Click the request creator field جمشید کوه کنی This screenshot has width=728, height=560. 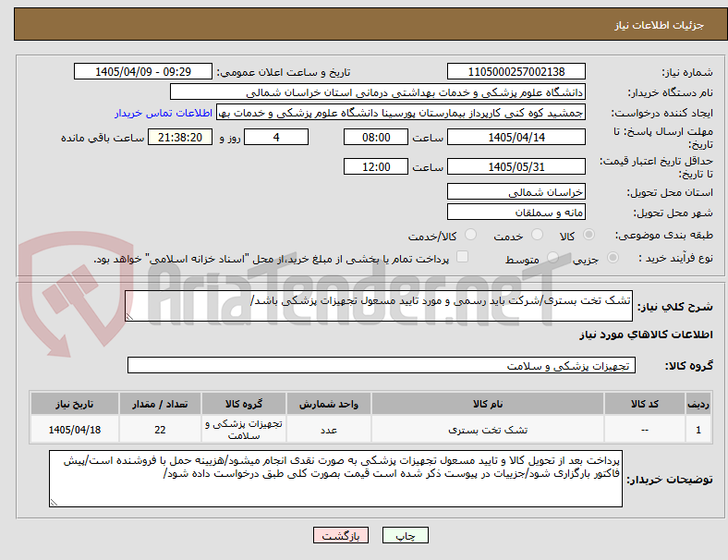tap(401, 113)
